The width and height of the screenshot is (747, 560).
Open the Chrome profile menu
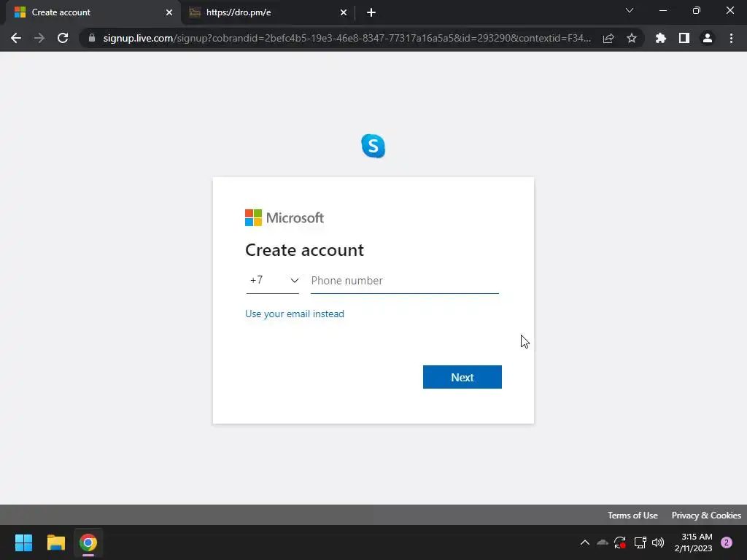point(708,38)
